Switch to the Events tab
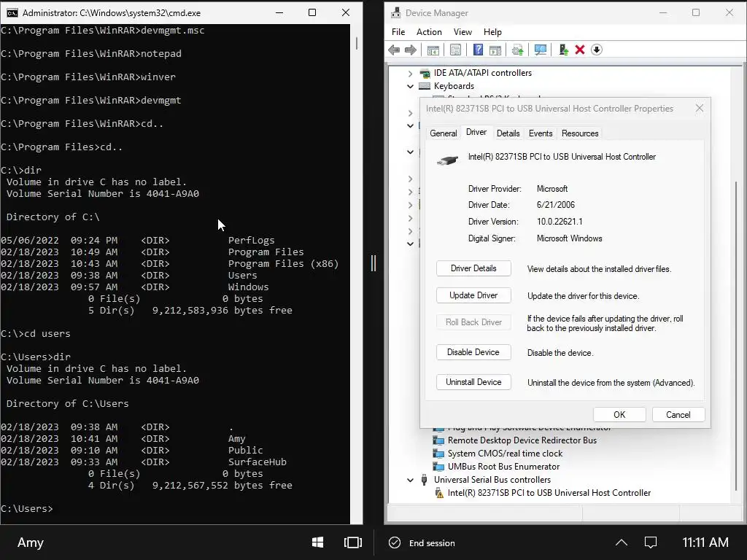Viewport: 747px width, 560px height. (x=541, y=133)
